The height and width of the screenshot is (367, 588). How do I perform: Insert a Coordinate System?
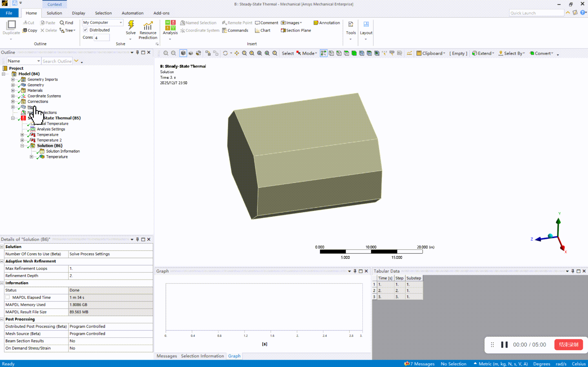pyautogui.click(x=200, y=30)
